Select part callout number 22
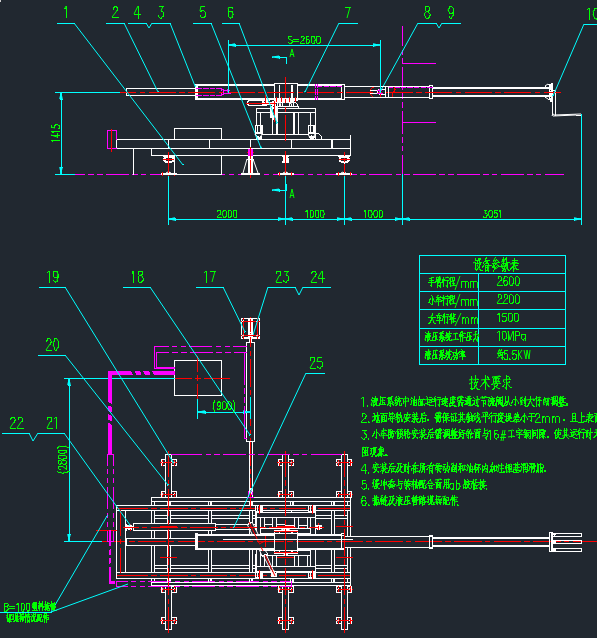 point(17,423)
